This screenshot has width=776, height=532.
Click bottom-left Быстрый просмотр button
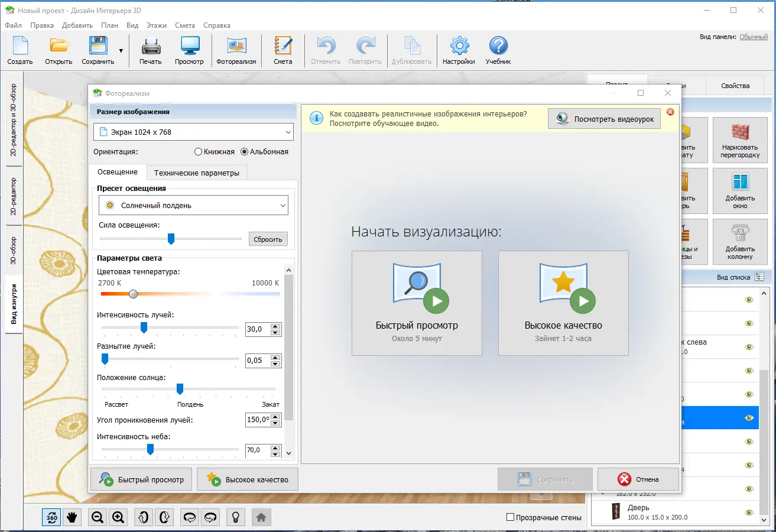tap(141, 479)
